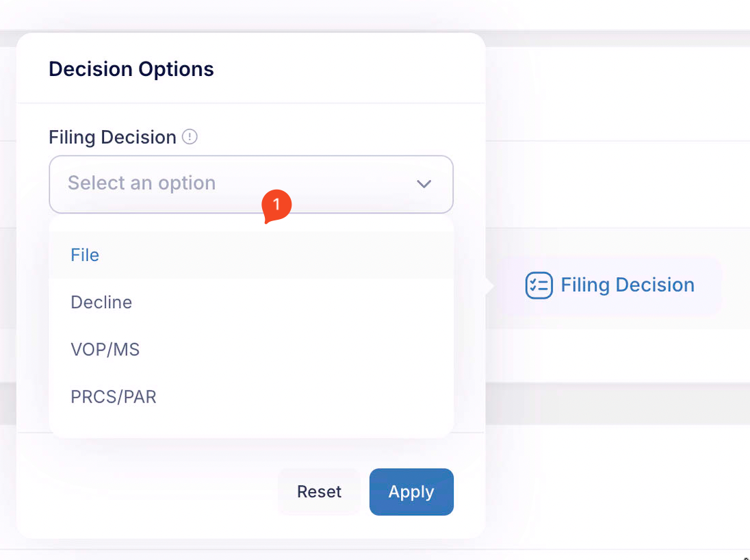The height and width of the screenshot is (560, 750).
Task: Click blank space under PRCS/PAR in list
Action: tap(251, 429)
